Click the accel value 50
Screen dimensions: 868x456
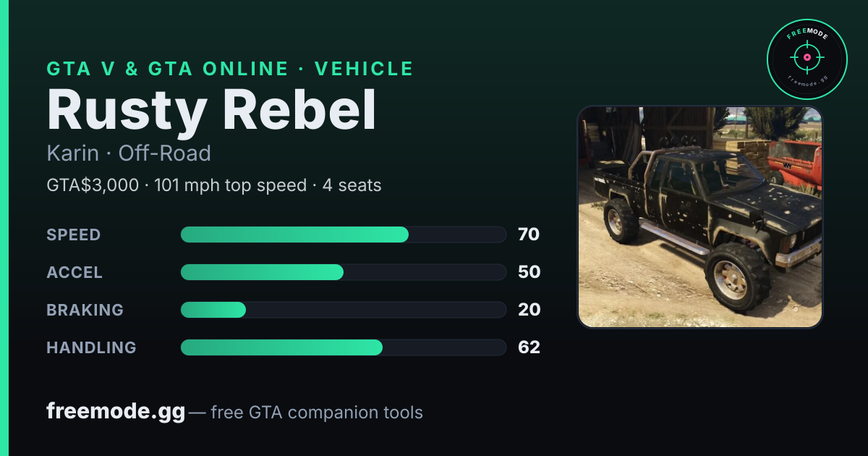click(x=529, y=272)
